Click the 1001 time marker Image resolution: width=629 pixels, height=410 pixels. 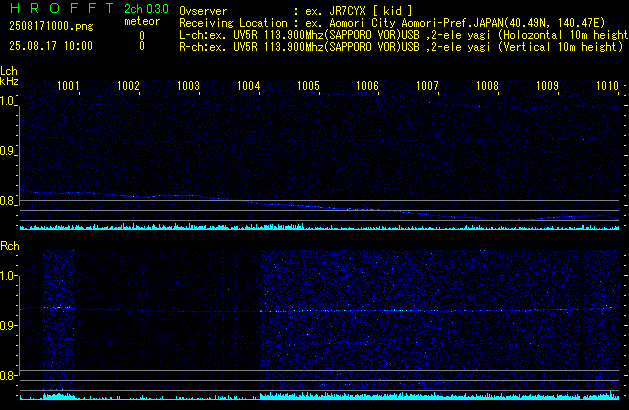(68, 86)
